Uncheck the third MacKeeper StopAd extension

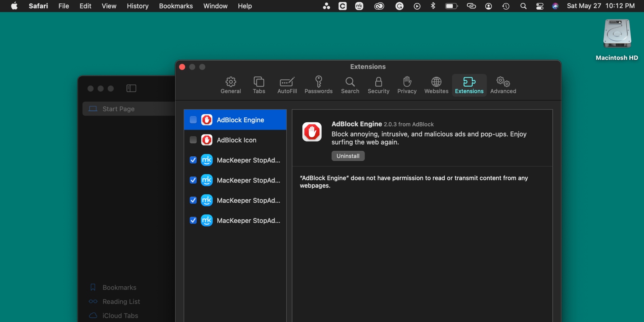pyautogui.click(x=193, y=200)
